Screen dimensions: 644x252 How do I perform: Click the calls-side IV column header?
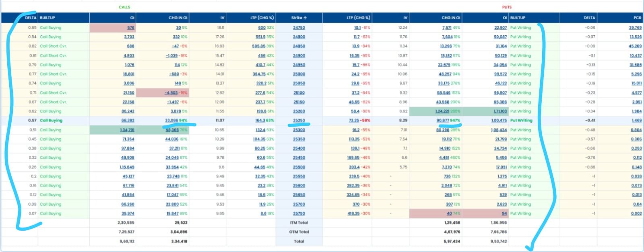222,18
